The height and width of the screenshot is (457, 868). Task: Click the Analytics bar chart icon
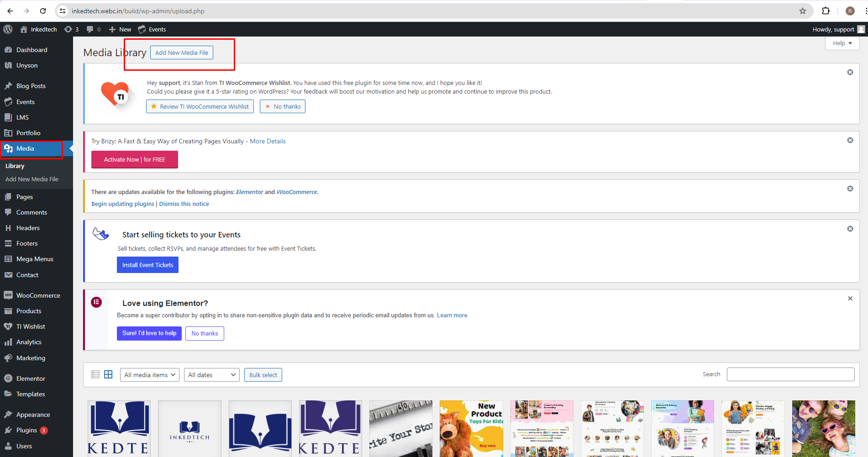8,342
